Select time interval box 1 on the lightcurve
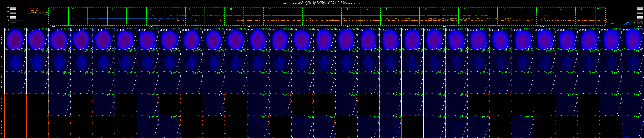 tap(59, 16)
